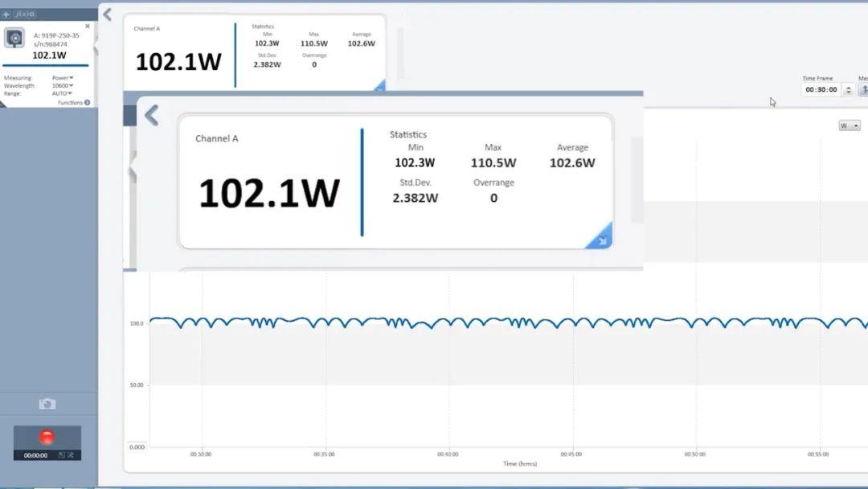Image resolution: width=868 pixels, height=489 pixels.
Task: Click the small back arrow at top
Action: tap(108, 14)
